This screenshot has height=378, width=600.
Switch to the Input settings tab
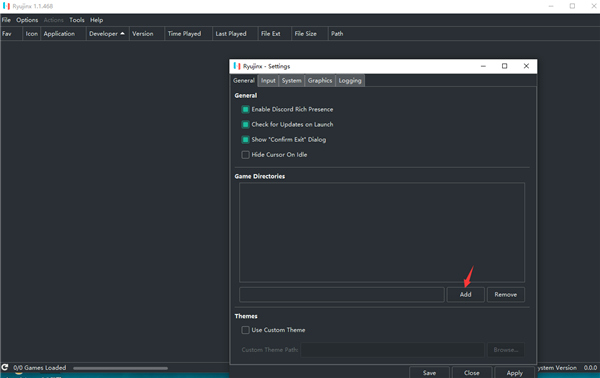(x=268, y=81)
